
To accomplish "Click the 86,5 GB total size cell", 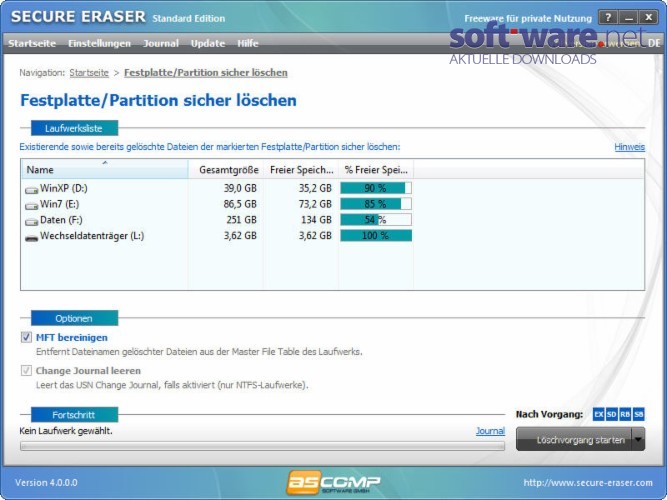I will point(240,204).
